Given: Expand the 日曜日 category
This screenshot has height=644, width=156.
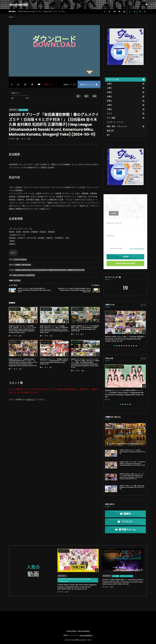Looking at the screenshot, I should pos(143,109).
